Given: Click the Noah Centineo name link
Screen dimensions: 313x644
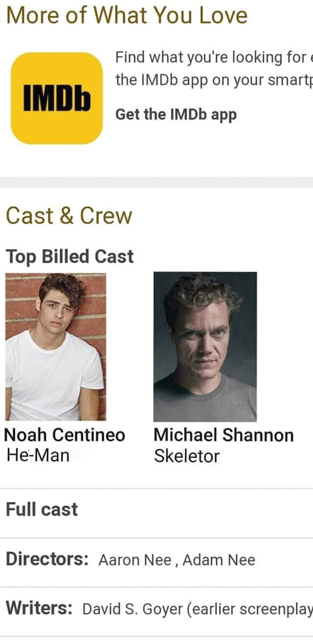Looking at the screenshot, I should coord(65,435).
